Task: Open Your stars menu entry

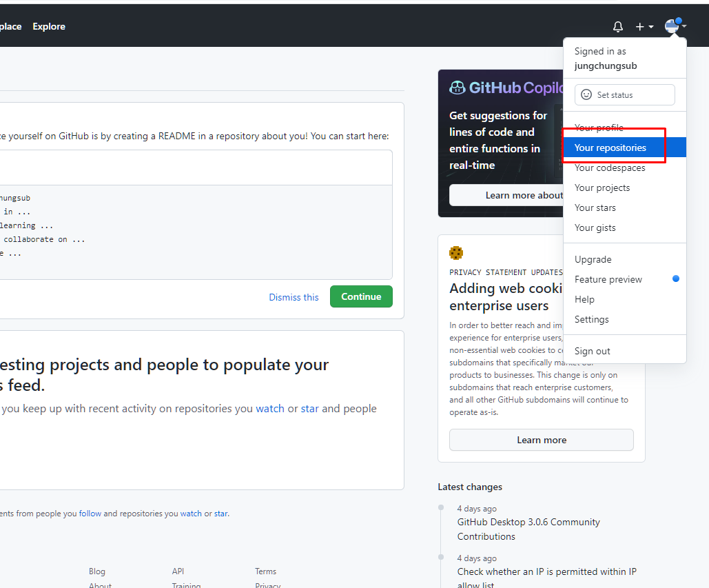Action: click(624, 207)
